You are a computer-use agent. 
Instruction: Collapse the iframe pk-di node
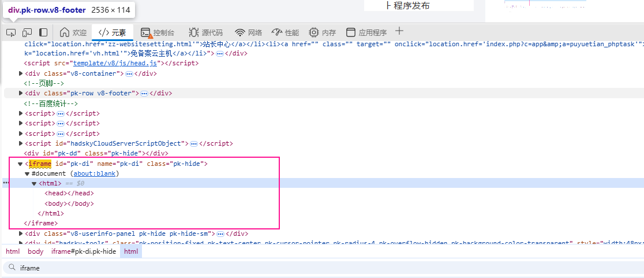click(x=20, y=164)
